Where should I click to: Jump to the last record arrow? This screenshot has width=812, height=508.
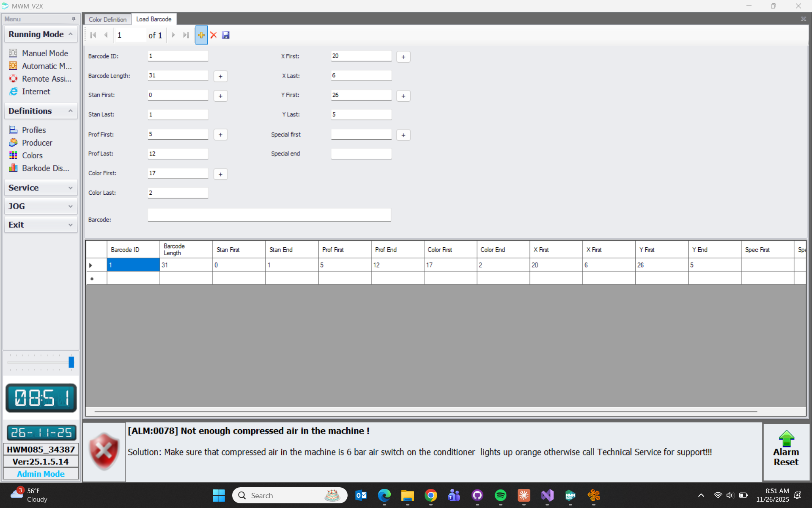(x=186, y=35)
